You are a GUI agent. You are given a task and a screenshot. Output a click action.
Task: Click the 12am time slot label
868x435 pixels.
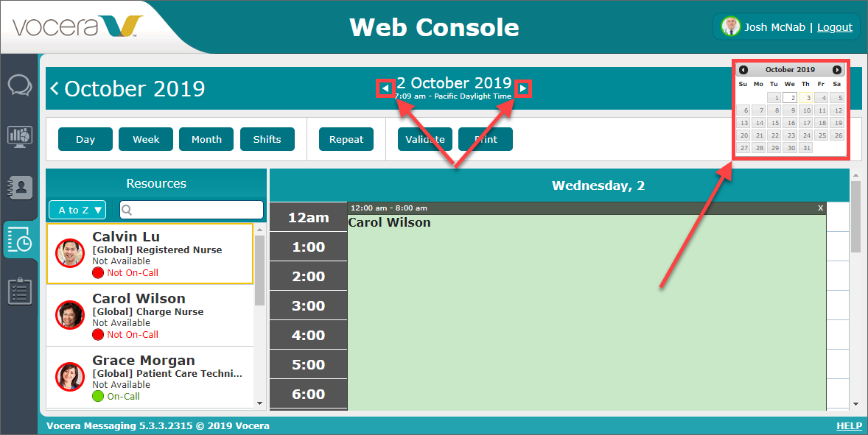click(x=308, y=217)
